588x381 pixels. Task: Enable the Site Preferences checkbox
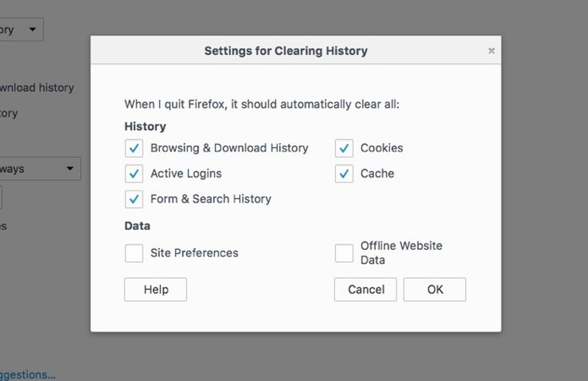point(134,253)
